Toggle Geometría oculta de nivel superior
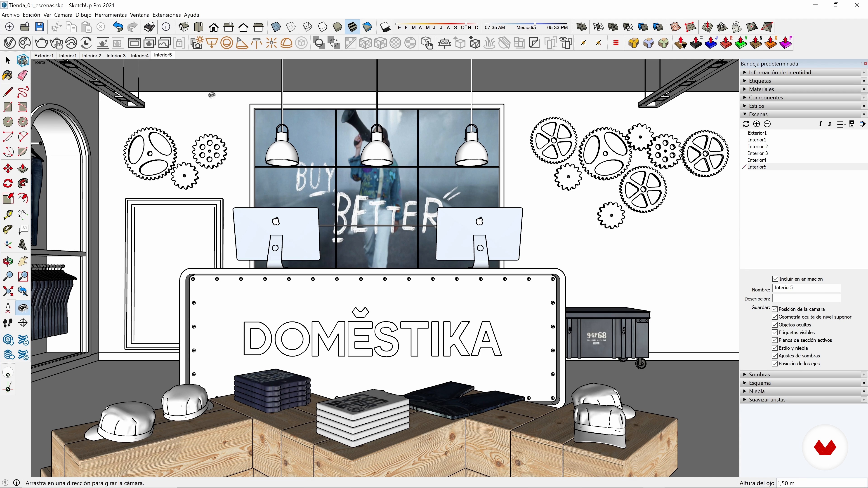868x488 pixels. click(775, 317)
